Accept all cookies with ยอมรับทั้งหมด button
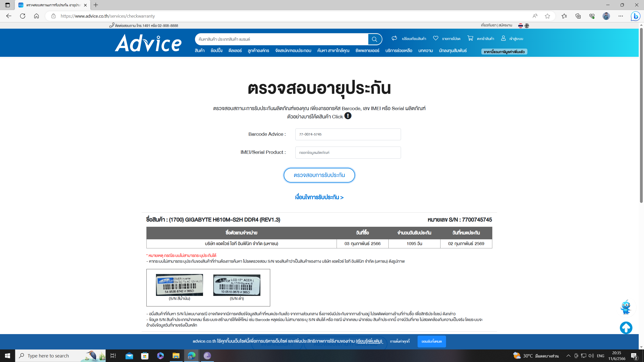 coord(431,341)
